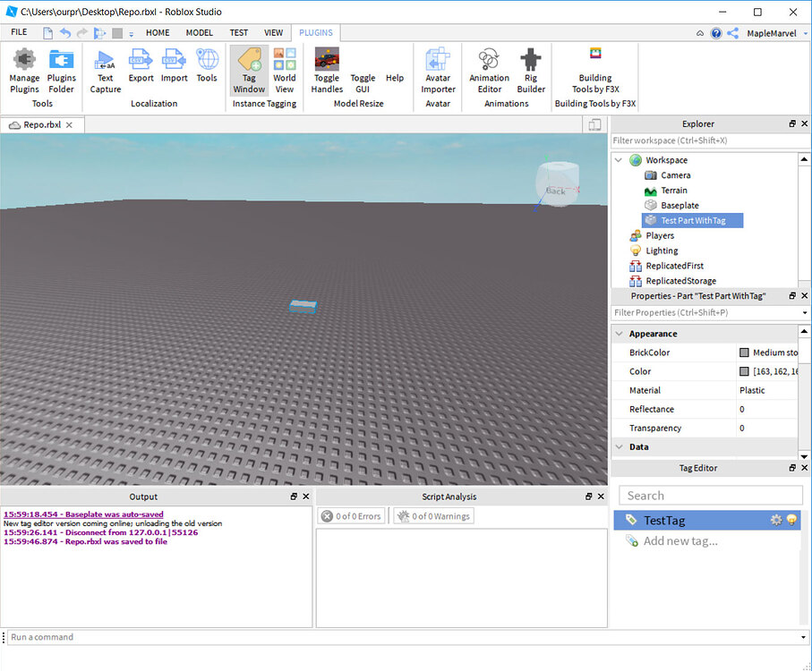Open the Tag Window tool
Image resolution: width=812 pixels, height=671 pixels.
tap(248, 70)
